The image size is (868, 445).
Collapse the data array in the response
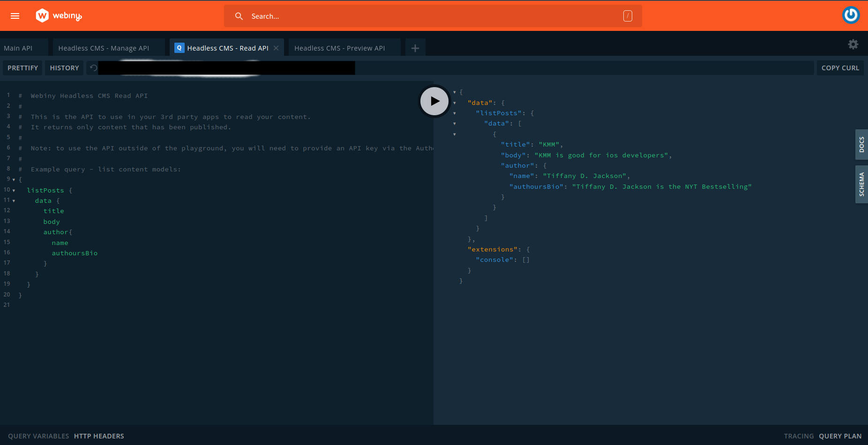pos(455,123)
